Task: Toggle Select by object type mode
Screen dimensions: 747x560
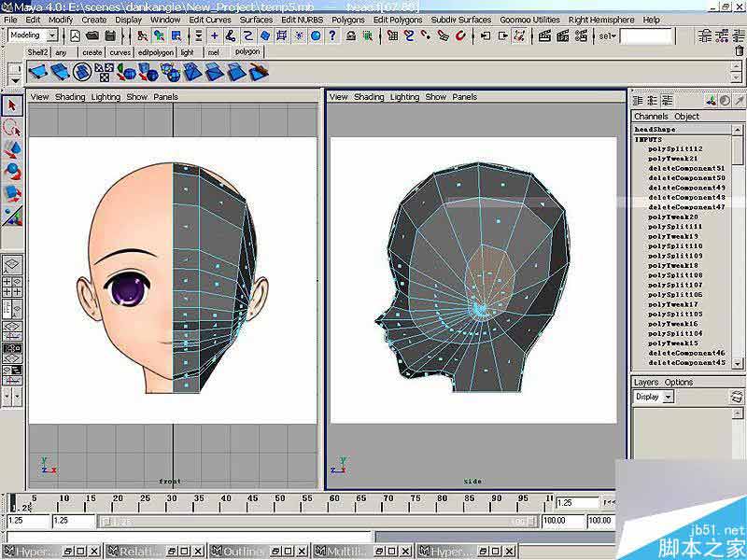Action: point(159,35)
